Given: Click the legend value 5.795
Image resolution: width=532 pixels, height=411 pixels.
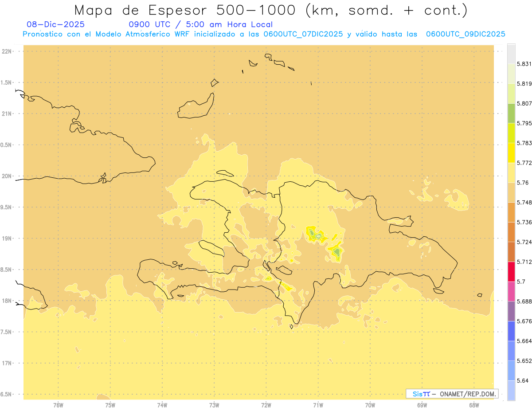Looking at the screenshot, I should pyautogui.click(x=524, y=123).
